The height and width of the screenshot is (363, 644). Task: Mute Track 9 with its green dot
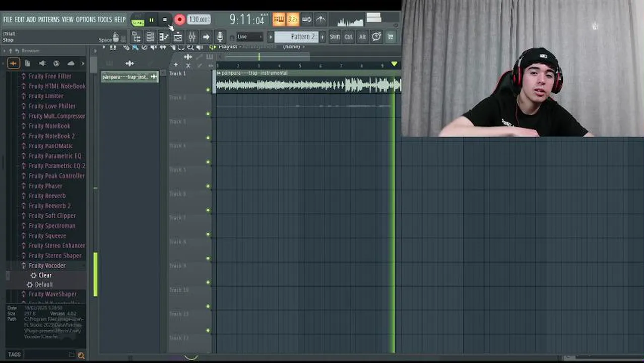pos(208,282)
